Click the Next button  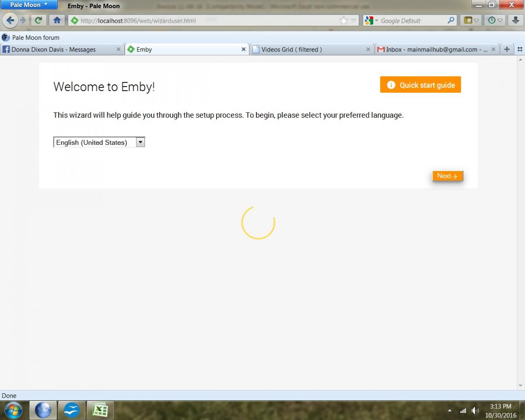click(x=447, y=176)
